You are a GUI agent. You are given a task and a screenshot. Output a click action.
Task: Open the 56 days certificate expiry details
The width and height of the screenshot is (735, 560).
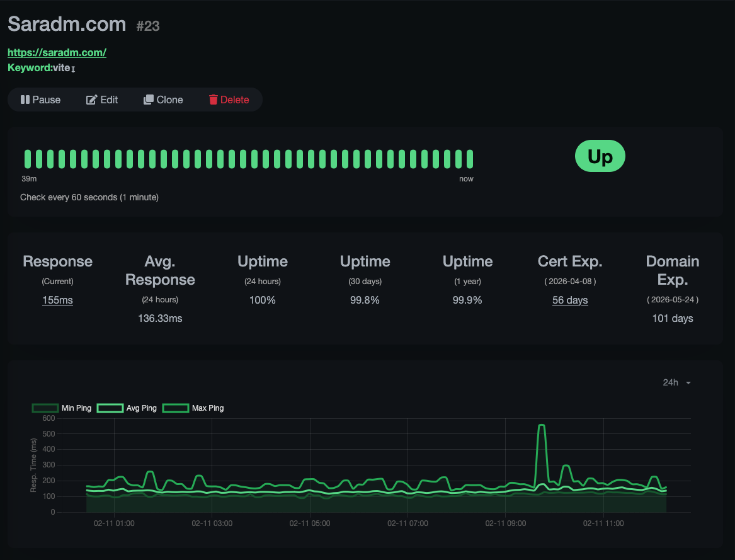click(570, 300)
